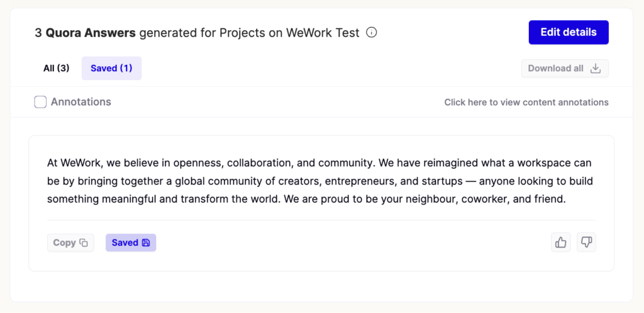The width and height of the screenshot is (644, 313).
Task: Open the view content annotations link
Action: [526, 102]
